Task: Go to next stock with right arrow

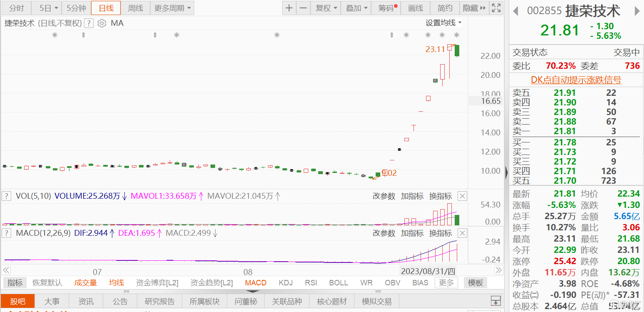Action: coord(637,11)
